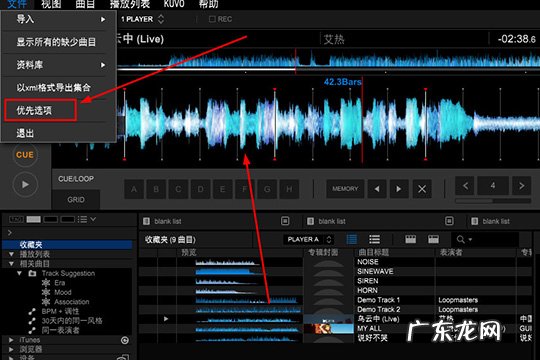Trigger hot cue B
540x360 pixels.
click(x=156, y=189)
